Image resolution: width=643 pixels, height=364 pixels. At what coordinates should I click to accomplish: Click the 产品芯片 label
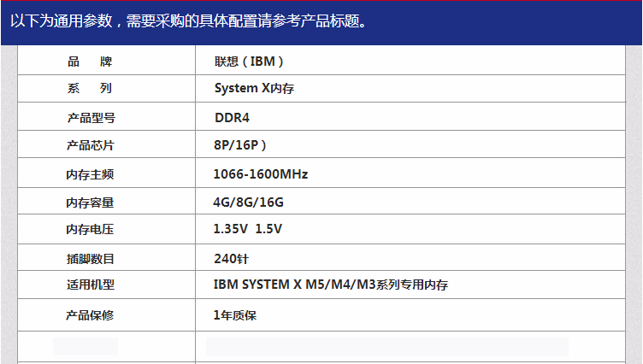point(90,146)
